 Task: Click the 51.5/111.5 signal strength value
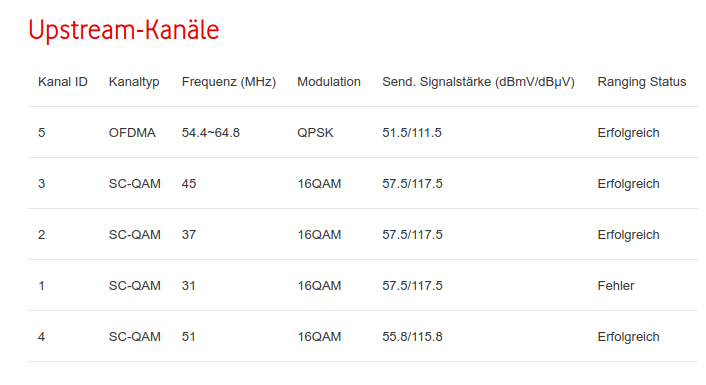coord(412,133)
